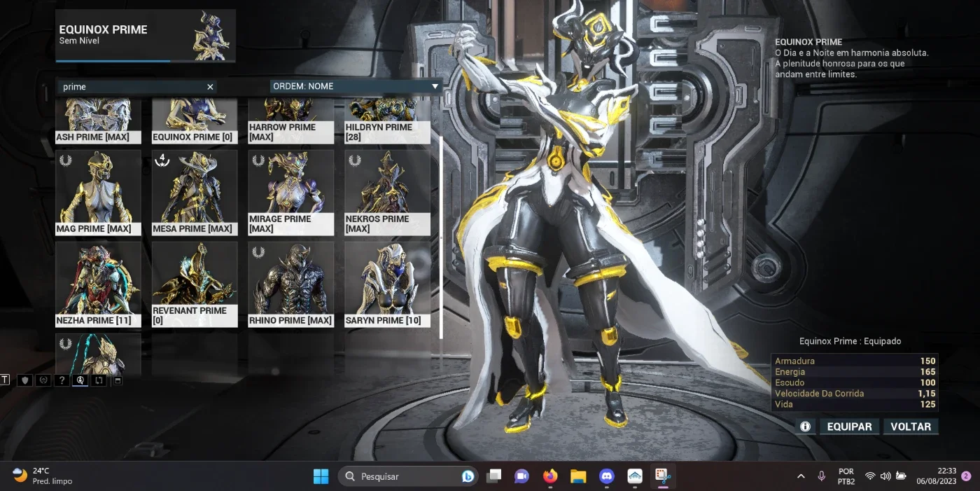
Task: Select the Harrow Prime warframe card
Action: pyautogui.click(x=291, y=123)
